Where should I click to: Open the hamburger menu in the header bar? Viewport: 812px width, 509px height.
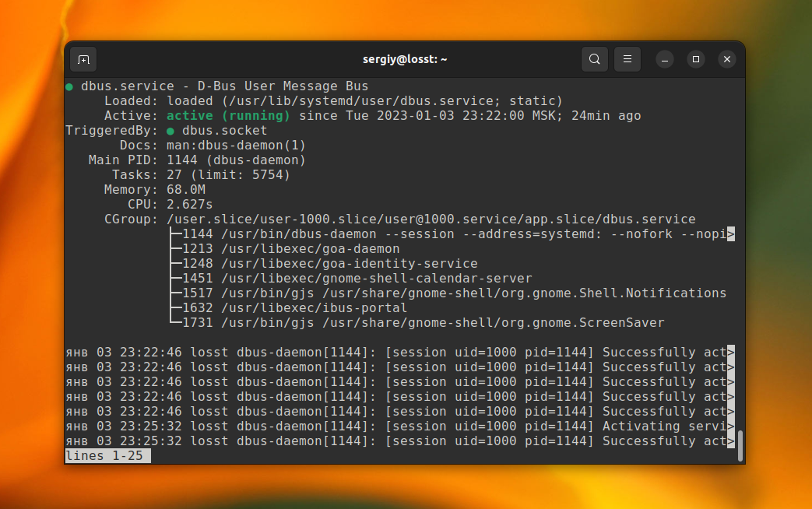click(x=627, y=59)
